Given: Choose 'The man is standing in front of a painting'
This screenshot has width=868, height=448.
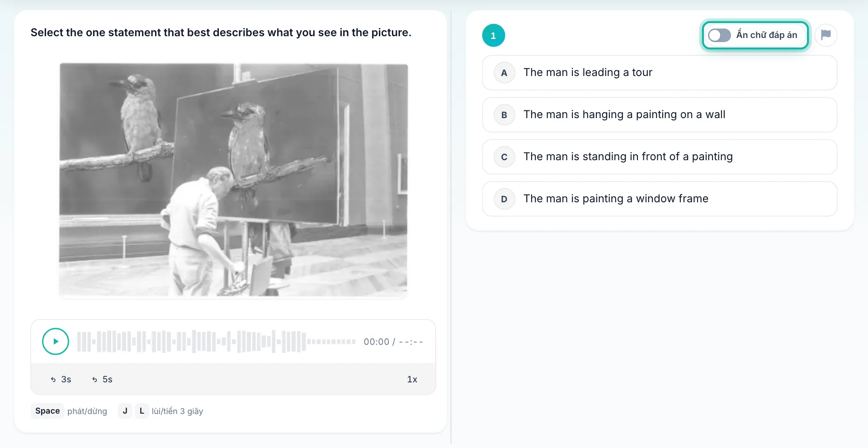Looking at the screenshot, I should click(660, 157).
